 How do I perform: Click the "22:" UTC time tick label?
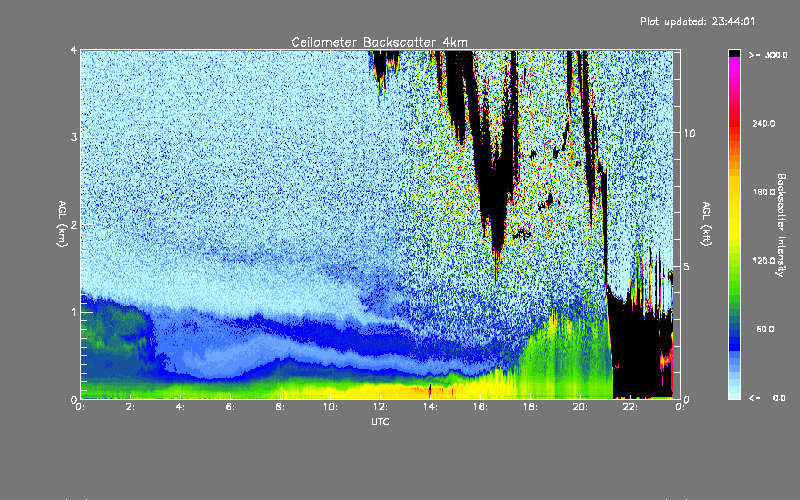pos(630,407)
